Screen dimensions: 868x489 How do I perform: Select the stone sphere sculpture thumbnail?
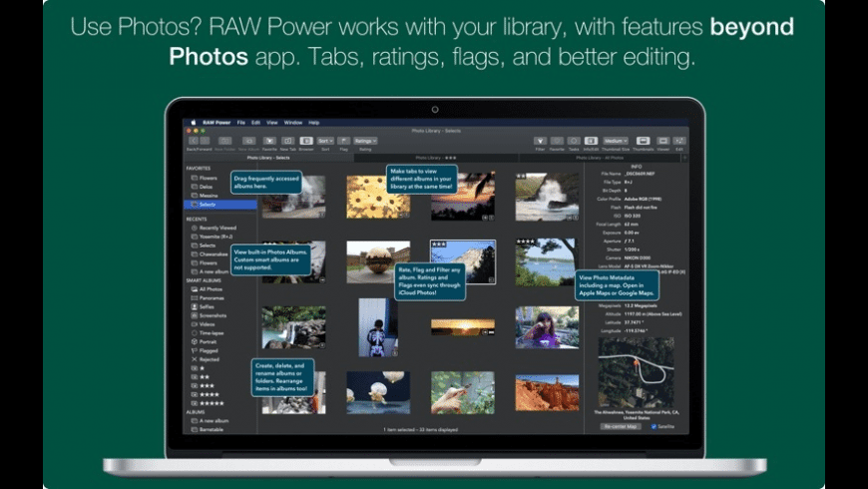click(x=378, y=261)
